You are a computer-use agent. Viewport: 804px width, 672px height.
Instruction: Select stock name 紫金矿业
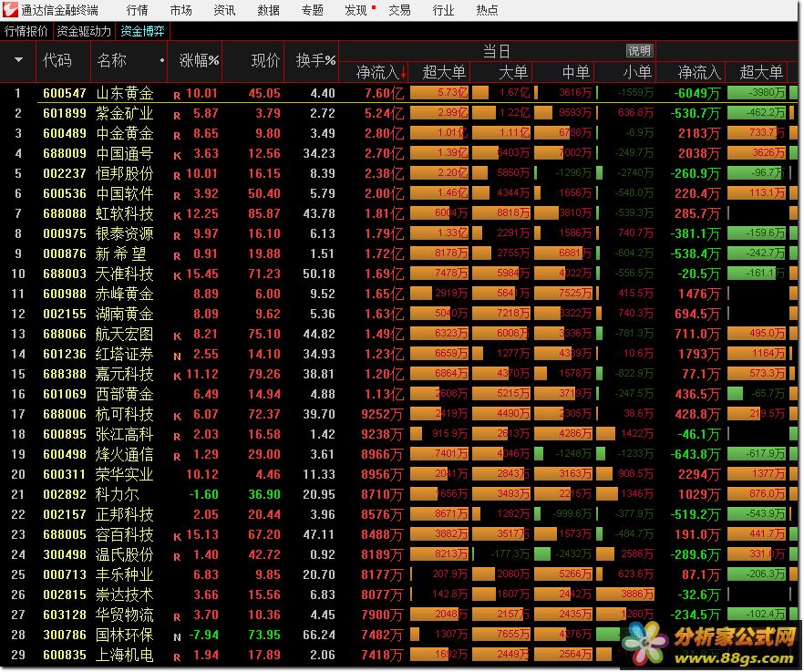(125, 113)
